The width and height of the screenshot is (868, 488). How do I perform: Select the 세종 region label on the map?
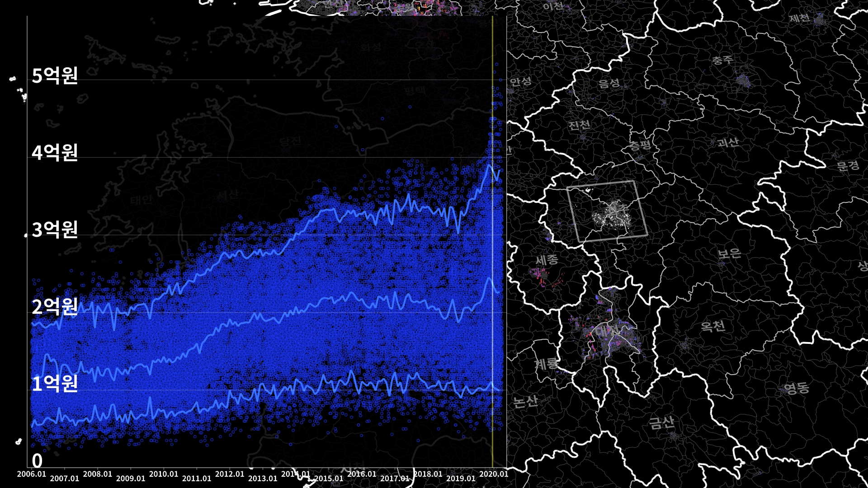547,260
